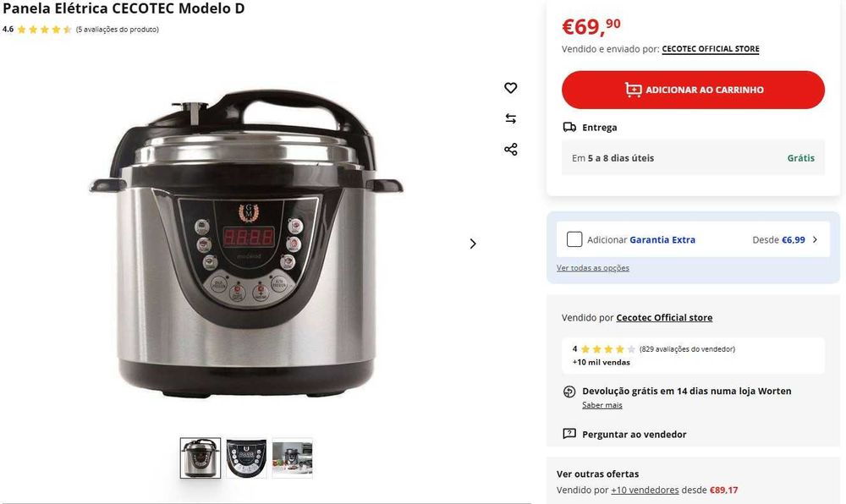This screenshot has height=504, width=846.
Task: Click the free return icon
Action: click(x=569, y=392)
